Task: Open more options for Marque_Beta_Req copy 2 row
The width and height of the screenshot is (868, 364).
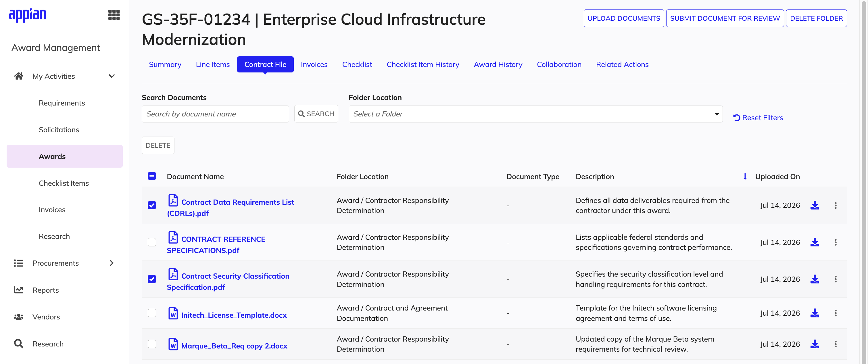Action: [835, 344]
